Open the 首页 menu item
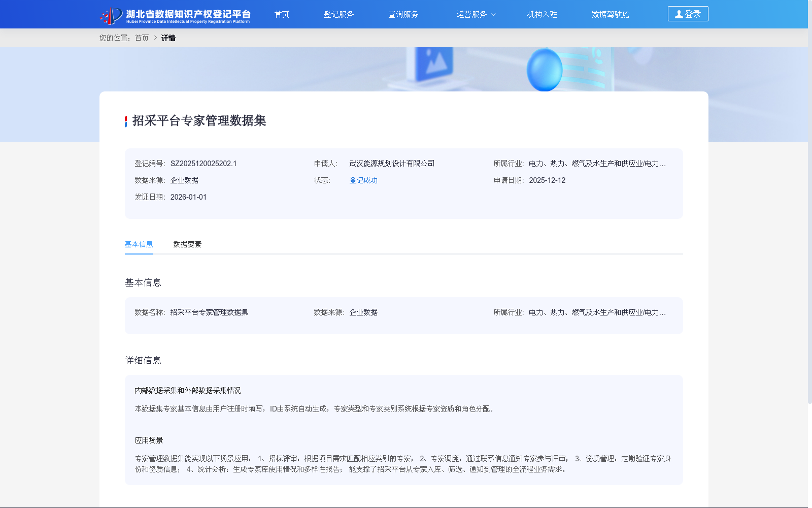The height and width of the screenshot is (508, 812). pos(282,14)
